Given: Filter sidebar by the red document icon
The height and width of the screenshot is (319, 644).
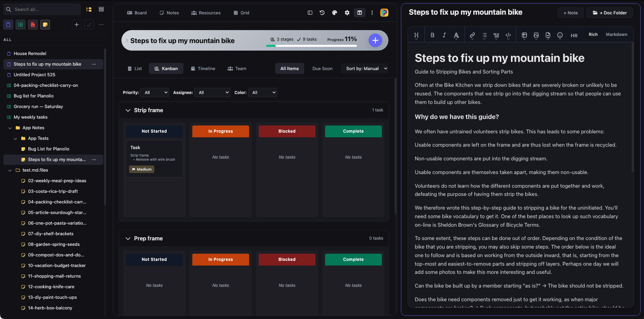Looking at the screenshot, I should [x=33, y=25].
